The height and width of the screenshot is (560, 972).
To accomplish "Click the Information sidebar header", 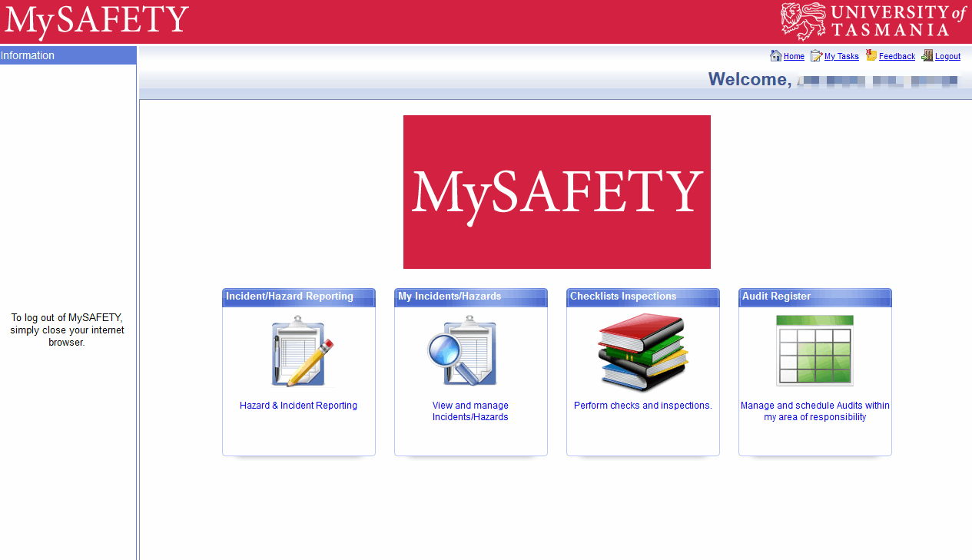I will [x=68, y=55].
